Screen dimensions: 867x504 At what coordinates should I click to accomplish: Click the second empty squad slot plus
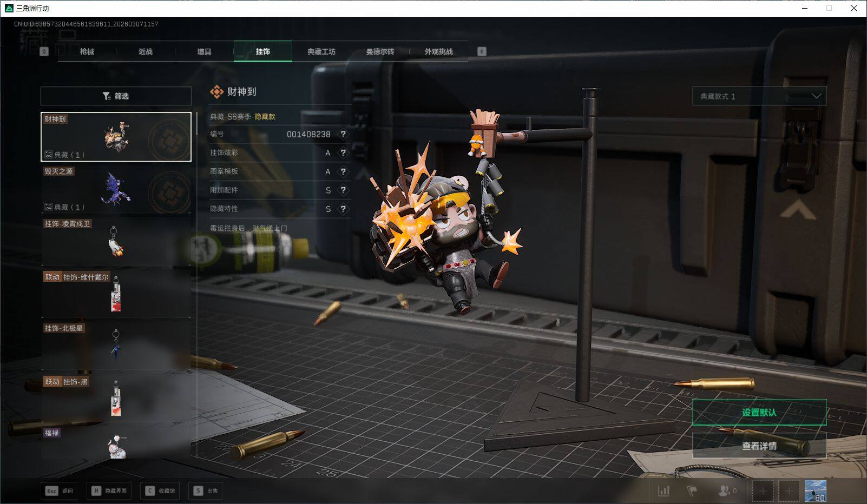789,491
